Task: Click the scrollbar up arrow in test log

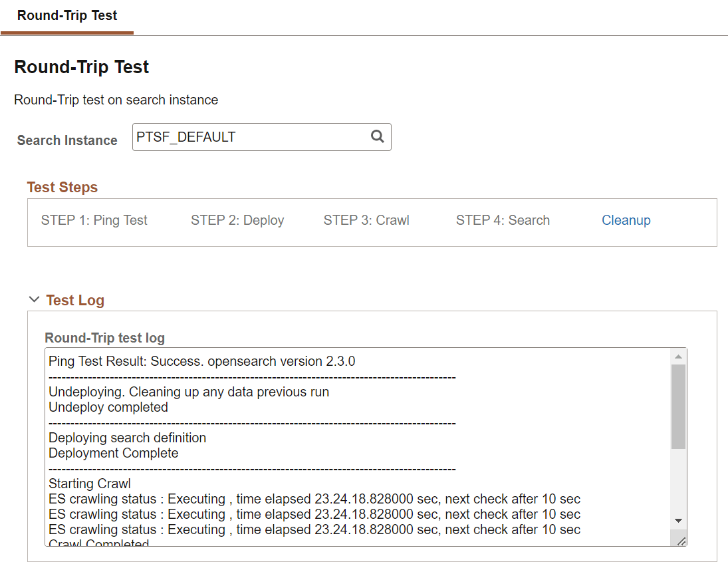Action: pyautogui.click(x=679, y=355)
